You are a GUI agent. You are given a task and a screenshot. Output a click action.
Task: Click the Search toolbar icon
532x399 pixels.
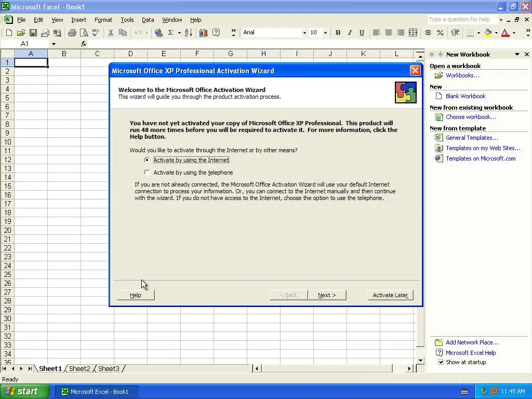(x=57, y=33)
